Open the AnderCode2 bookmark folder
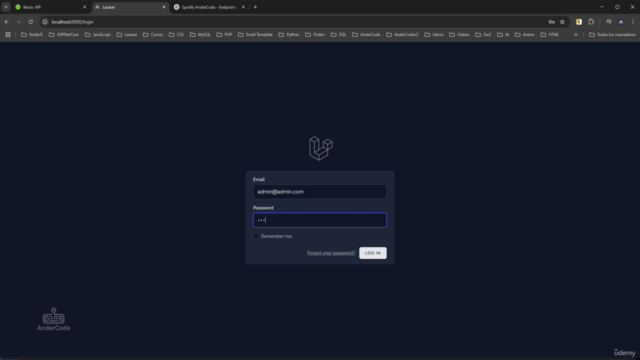Image resolution: width=640 pixels, height=360 pixels. tap(402, 35)
